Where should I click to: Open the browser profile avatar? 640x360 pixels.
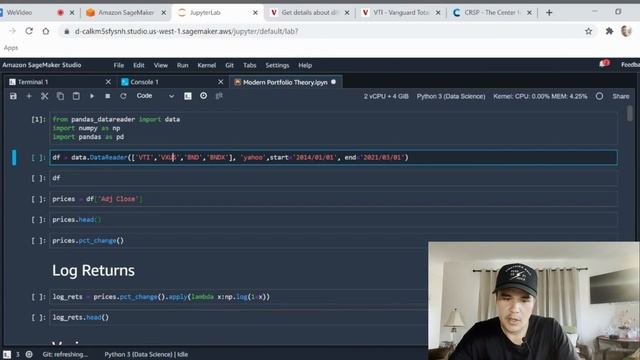click(x=626, y=31)
